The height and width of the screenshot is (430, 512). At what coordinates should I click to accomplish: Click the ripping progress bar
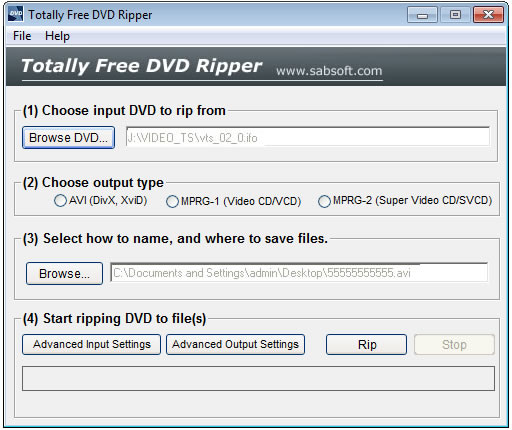pos(258,378)
